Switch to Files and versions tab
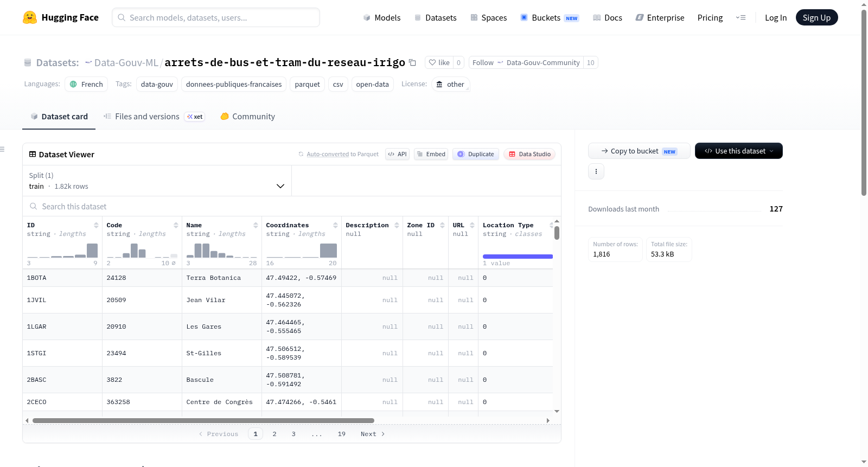 coord(154,117)
